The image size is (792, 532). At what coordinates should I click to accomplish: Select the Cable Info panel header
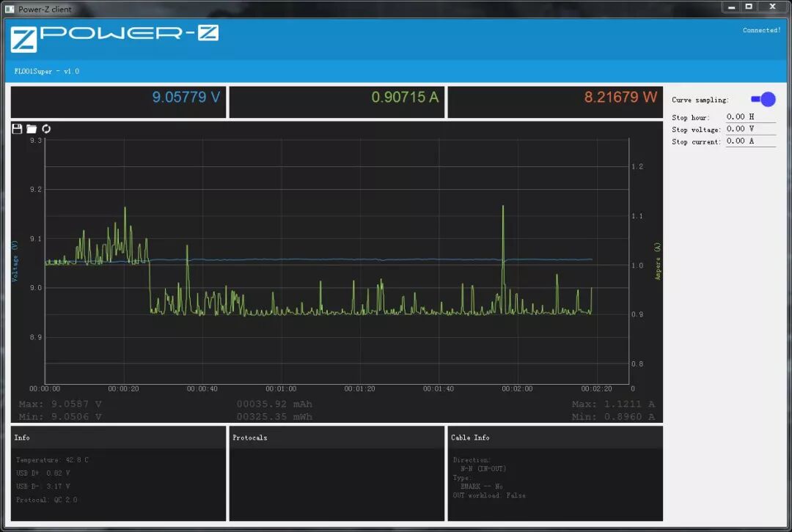pyautogui.click(x=555, y=437)
